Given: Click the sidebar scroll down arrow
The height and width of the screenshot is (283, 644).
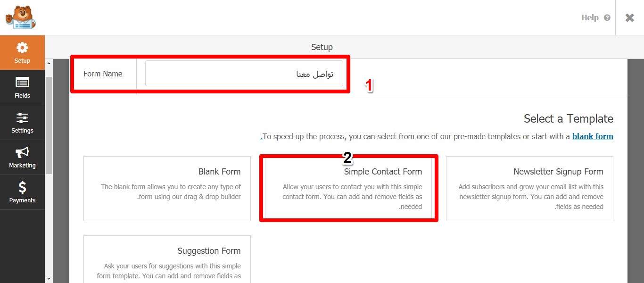Looking at the screenshot, I should coord(49,279).
